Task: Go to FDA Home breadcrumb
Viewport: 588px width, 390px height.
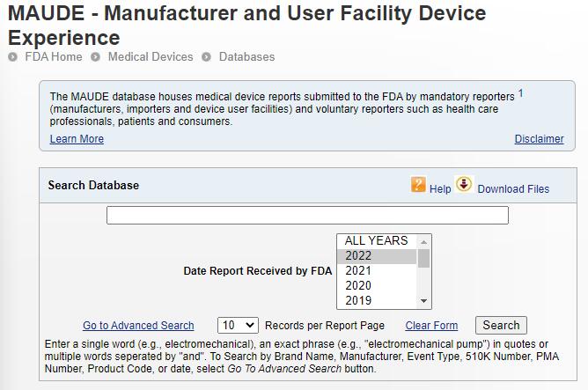Action: click(x=53, y=57)
